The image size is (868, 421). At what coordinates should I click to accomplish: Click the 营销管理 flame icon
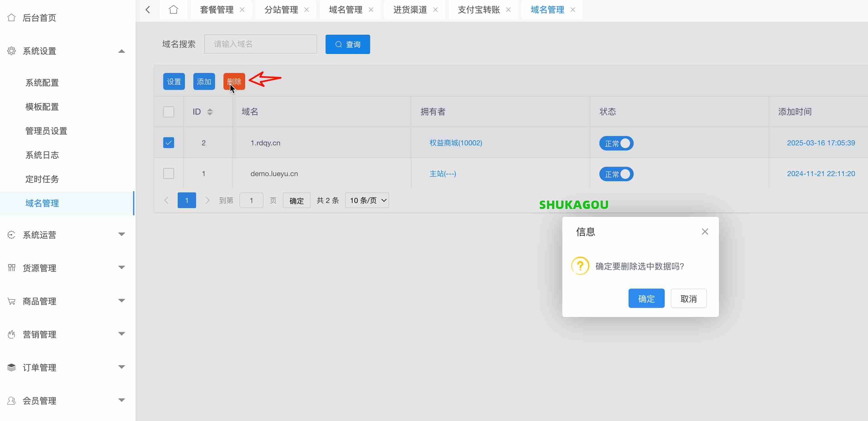click(11, 334)
